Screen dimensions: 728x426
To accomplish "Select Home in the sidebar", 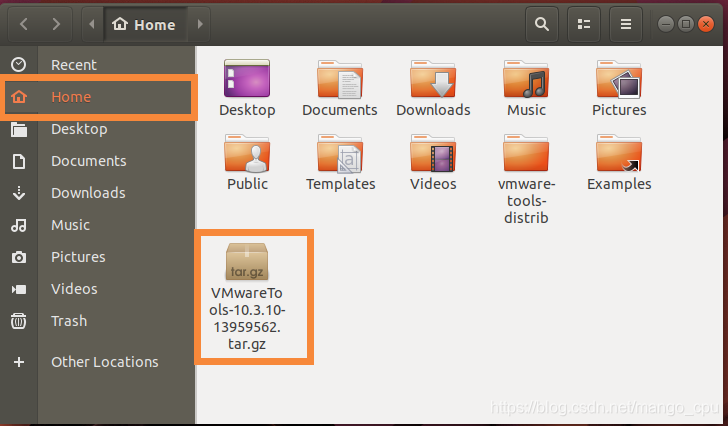I will click(98, 97).
